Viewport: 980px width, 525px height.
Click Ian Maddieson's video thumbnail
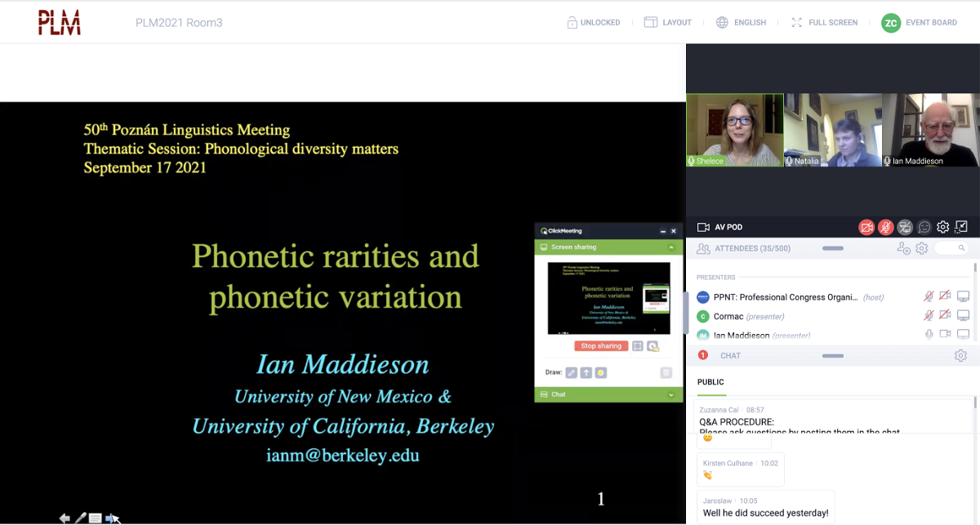[931, 130]
